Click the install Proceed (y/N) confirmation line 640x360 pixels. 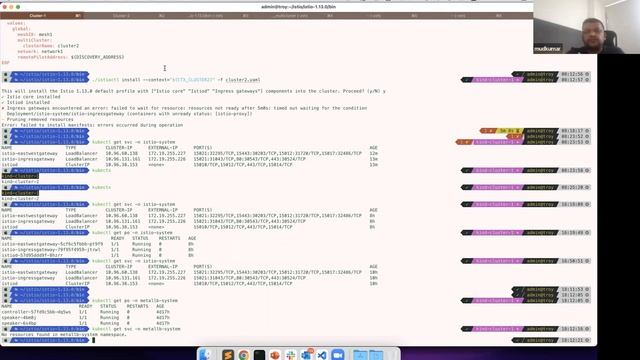click(193, 91)
